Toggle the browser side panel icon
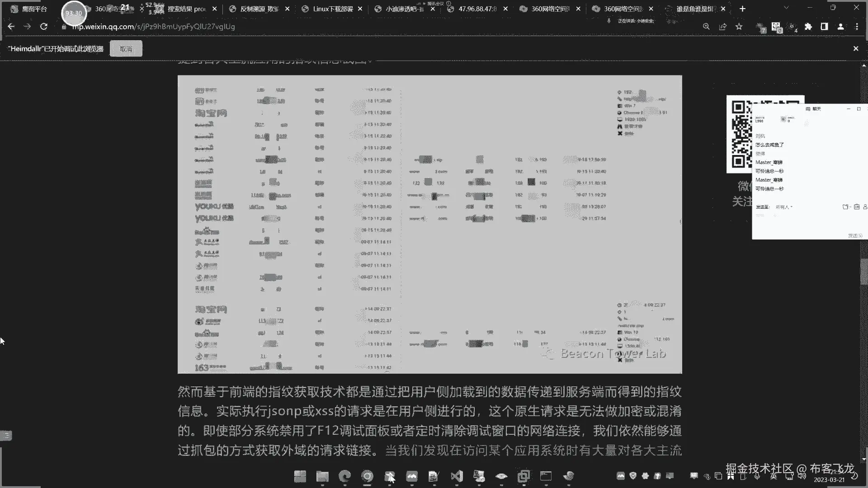This screenshot has width=868, height=488. pos(824,27)
